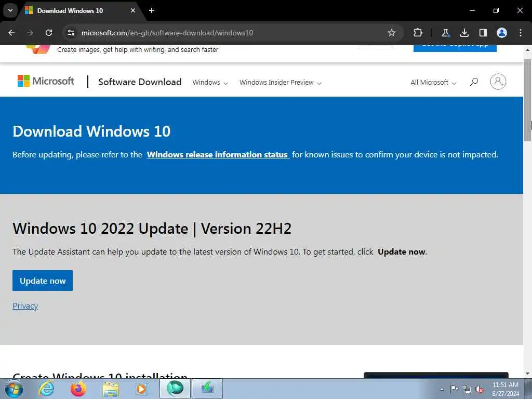Open a new tab with plus button

pos(152,10)
